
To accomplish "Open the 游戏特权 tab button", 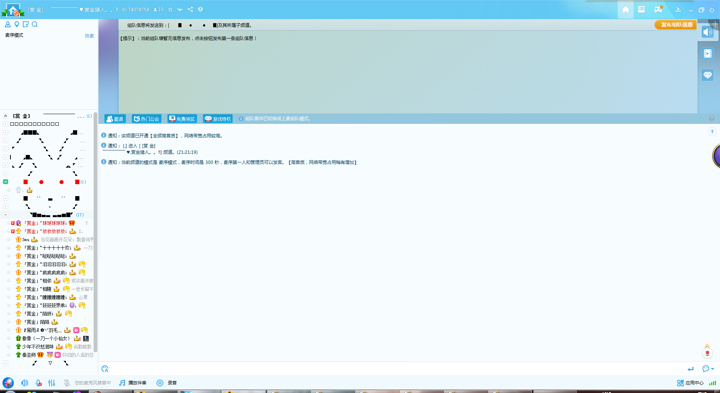I will 218,119.
